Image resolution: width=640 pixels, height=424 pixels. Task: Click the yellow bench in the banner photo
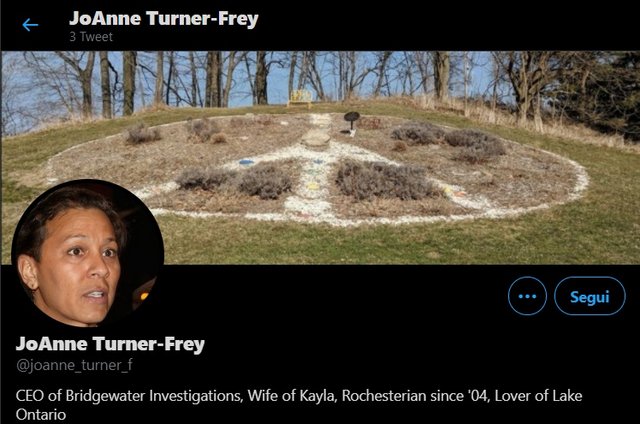click(300, 98)
